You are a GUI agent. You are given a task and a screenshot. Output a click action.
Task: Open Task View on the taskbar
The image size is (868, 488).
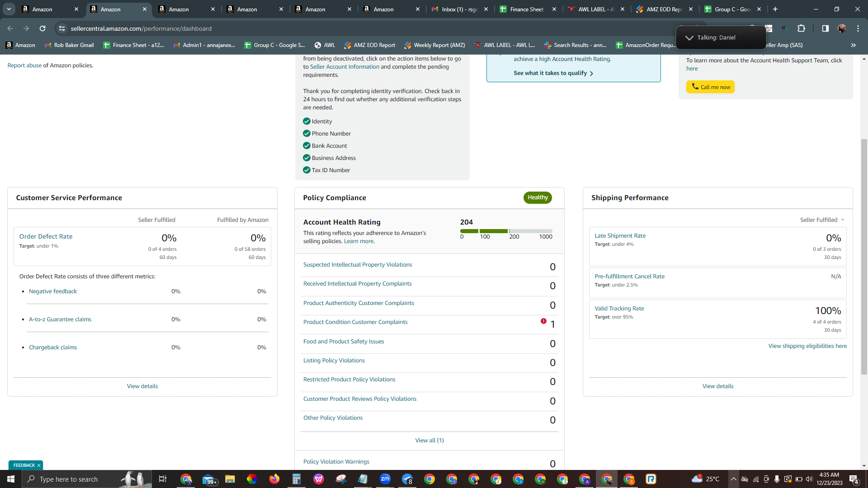(x=163, y=479)
